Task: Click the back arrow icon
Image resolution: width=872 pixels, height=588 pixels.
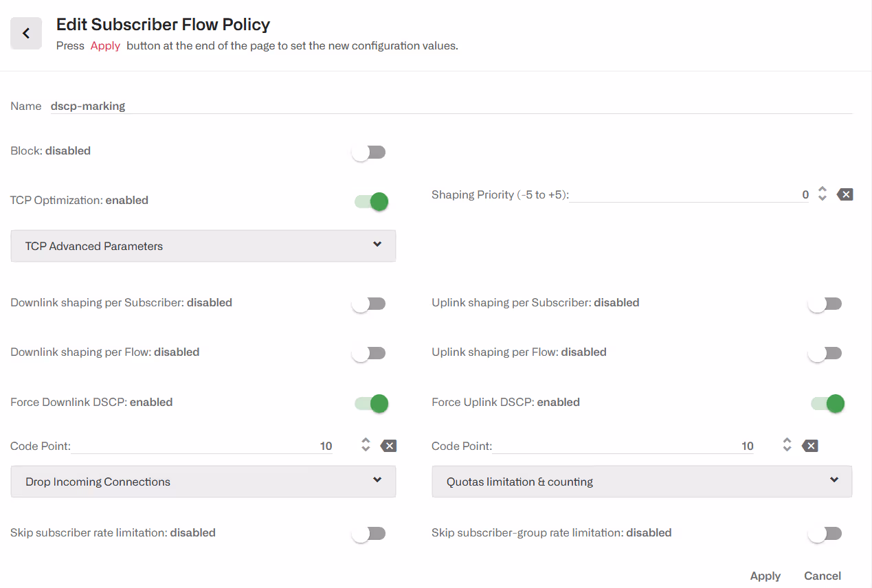Action: (26, 33)
